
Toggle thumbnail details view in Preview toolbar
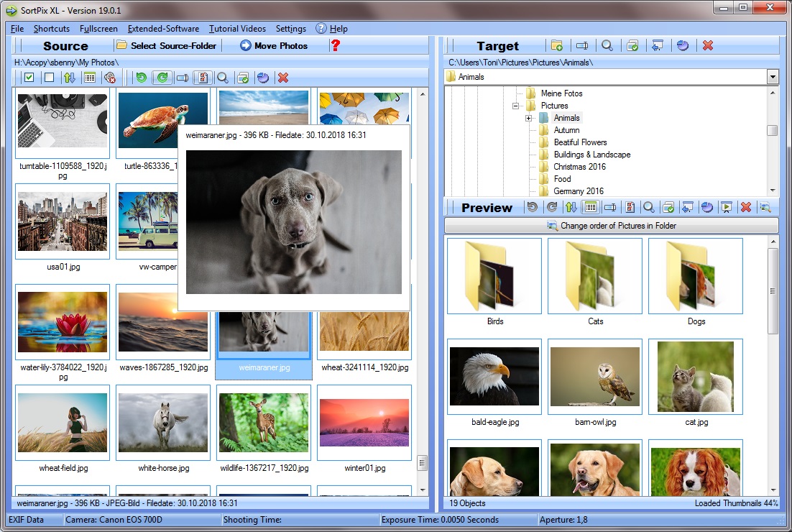pyautogui.click(x=591, y=207)
